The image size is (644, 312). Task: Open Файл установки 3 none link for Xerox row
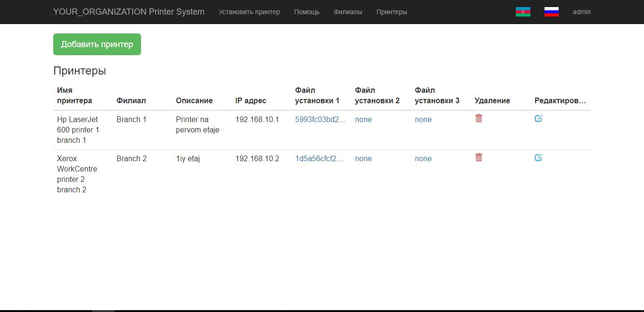click(x=423, y=158)
